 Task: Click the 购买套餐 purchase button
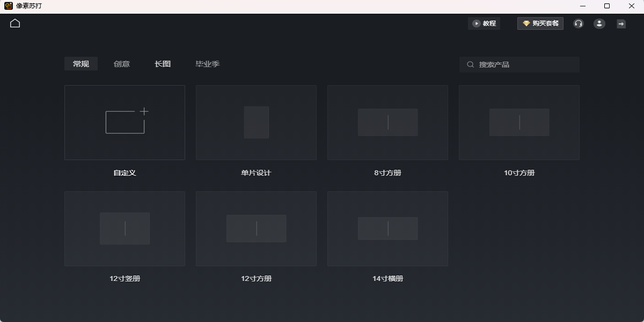(x=540, y=23)
